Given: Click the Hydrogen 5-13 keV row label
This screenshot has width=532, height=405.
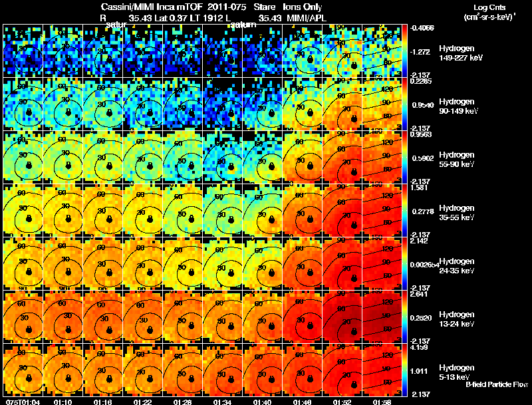Looking at the screenshot, I should (x=456, y=372).
